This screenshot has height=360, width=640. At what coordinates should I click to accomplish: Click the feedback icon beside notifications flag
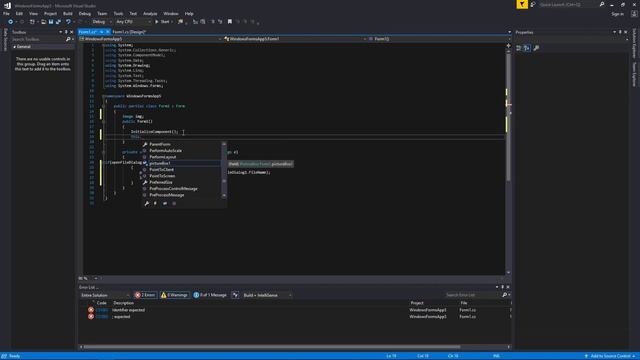coord(533,4)
